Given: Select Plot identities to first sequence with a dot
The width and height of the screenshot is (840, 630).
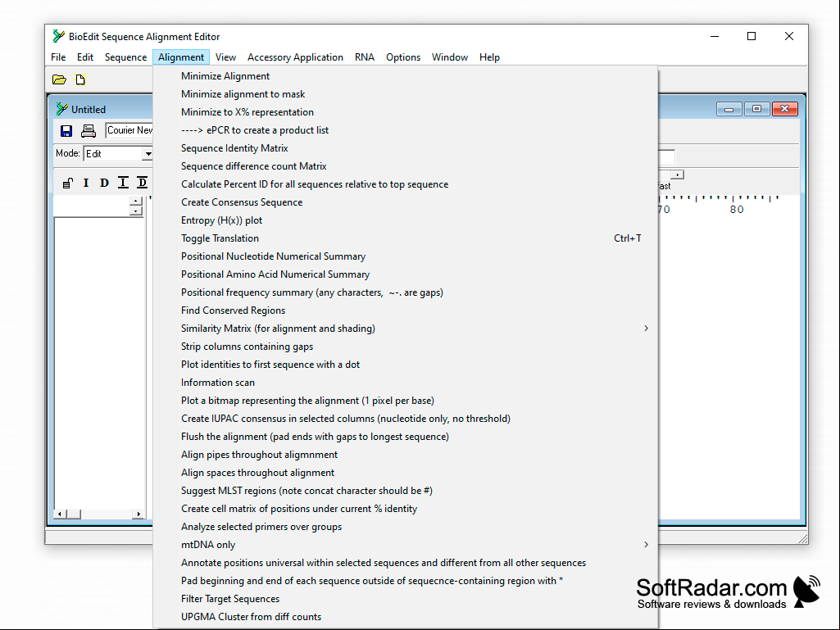Looking at the screenshot, I should pyautogui.click(x=406, y=365).
